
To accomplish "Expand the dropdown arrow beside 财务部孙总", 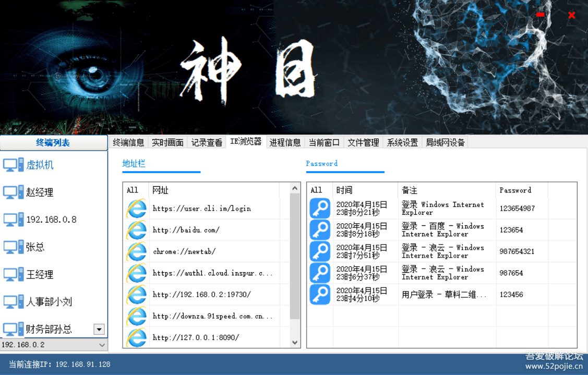I will (99, 329).
